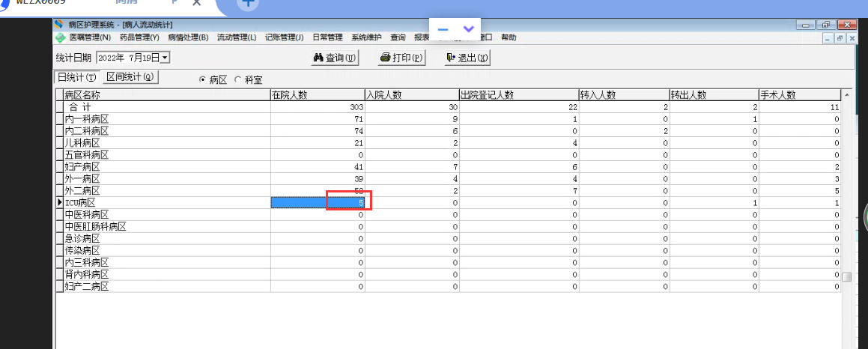This screenshot has width=868, height=349.
Task: Click the 在院人数 column header
Action: 318,94
